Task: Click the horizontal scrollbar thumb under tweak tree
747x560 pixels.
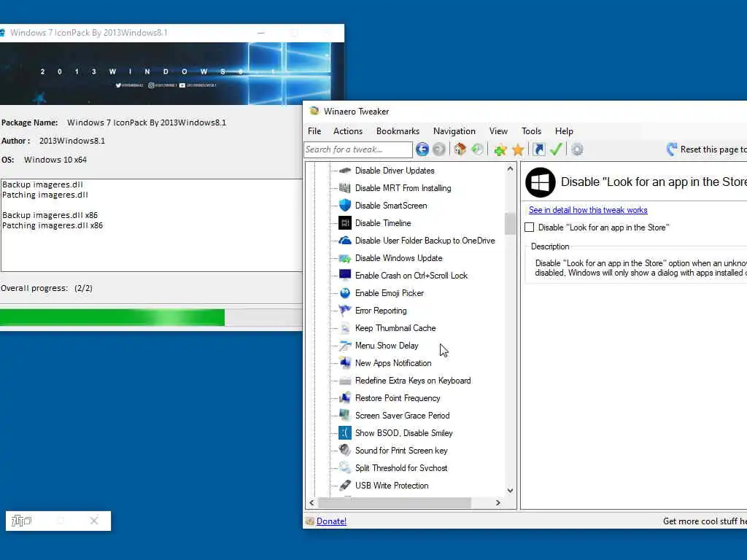Action: (x=395, y=503)
